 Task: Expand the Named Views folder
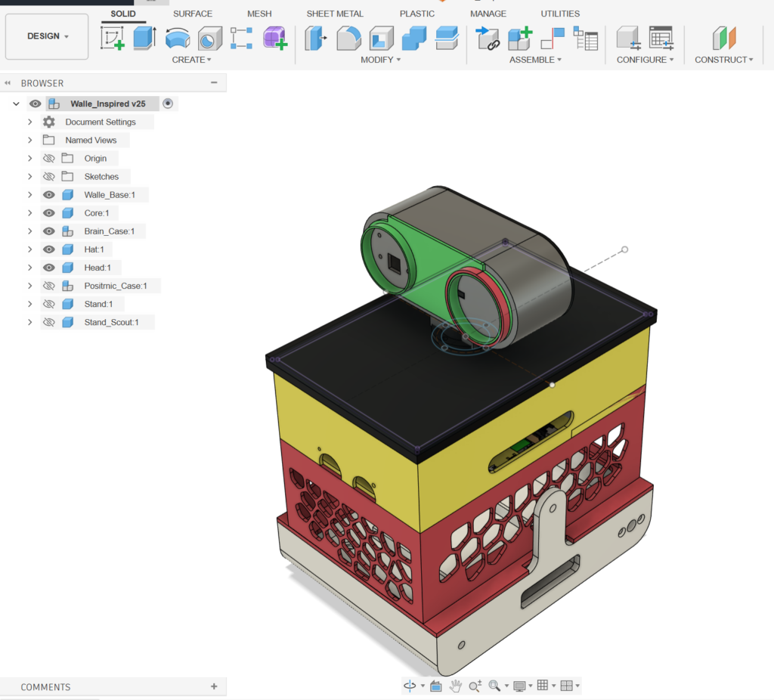coord(30,141)
